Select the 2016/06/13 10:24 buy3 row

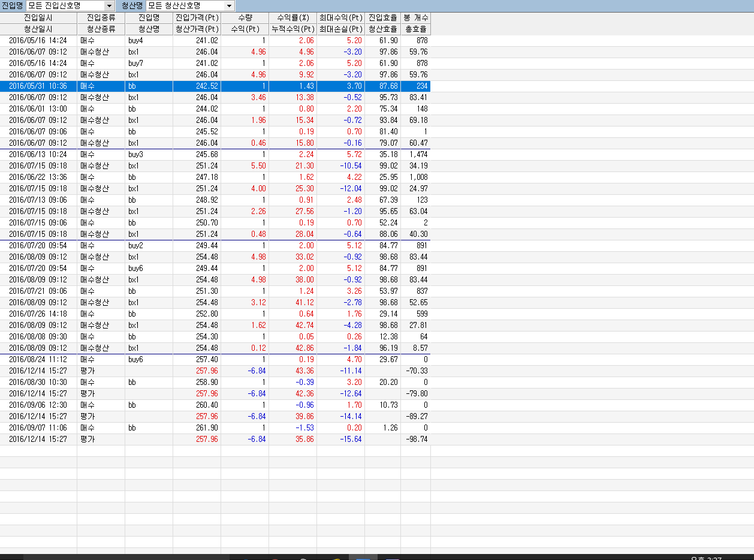pyautogui.click(x=215, y=154)
